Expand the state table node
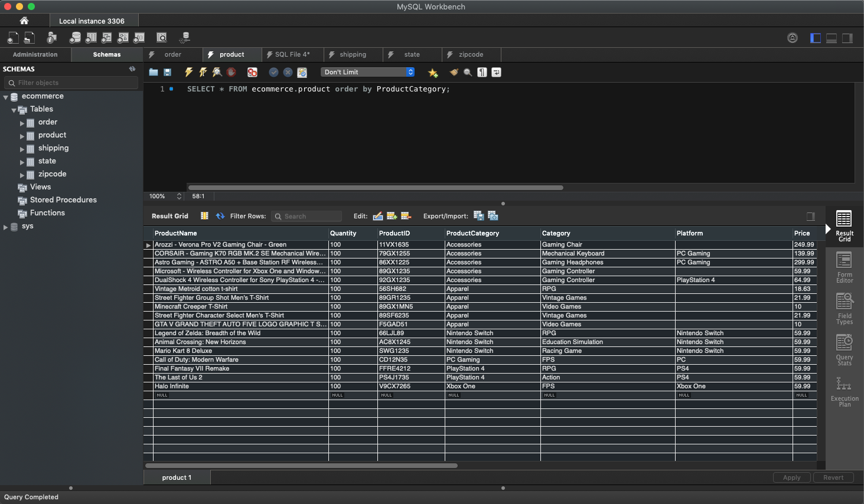This screenshot has width=864, height=504. pyautogui.click(x=22, y=162)
